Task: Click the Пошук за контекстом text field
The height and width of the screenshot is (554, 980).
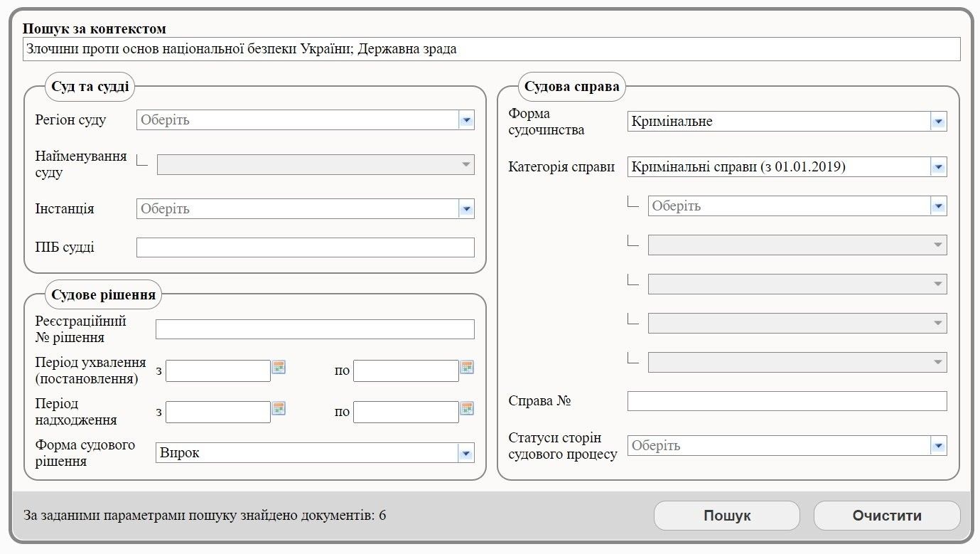Action: pyautogui.click(x=490, y=49)
